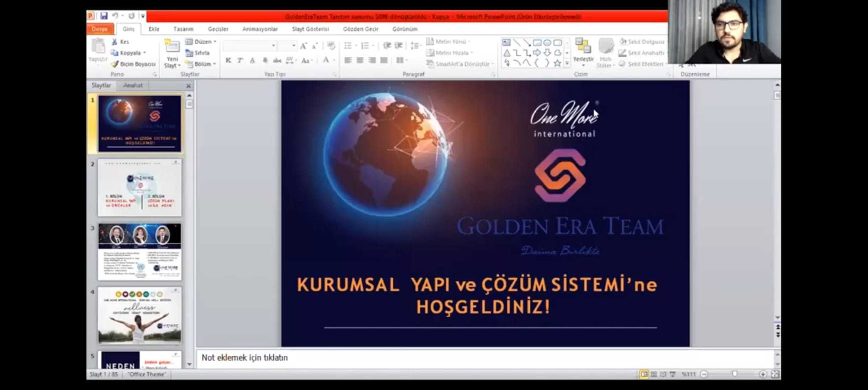Viewport: 868px width, 390px height.
Task: Open Şekil Efektleri shape effects
Action: (642, 64)
